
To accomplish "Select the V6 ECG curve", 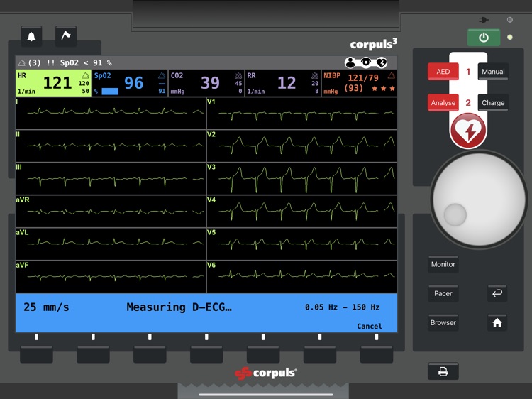I will pyautogui.click(x=302, y=276).
